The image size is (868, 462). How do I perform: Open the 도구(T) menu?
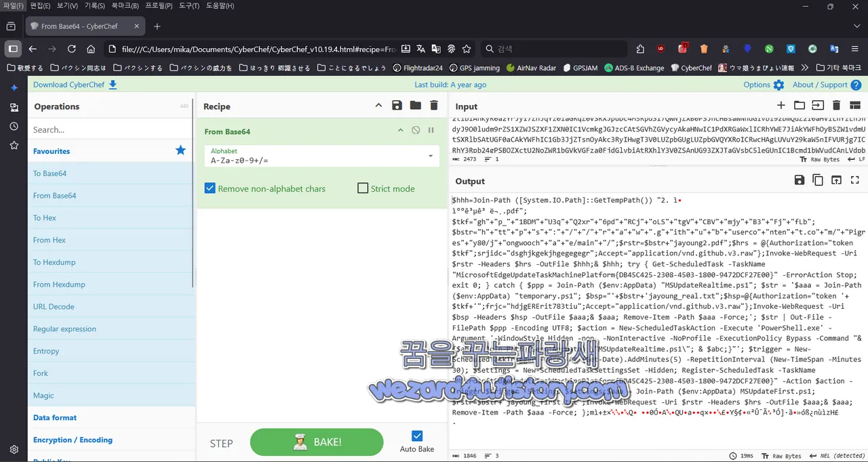click(x=189, y=6)
